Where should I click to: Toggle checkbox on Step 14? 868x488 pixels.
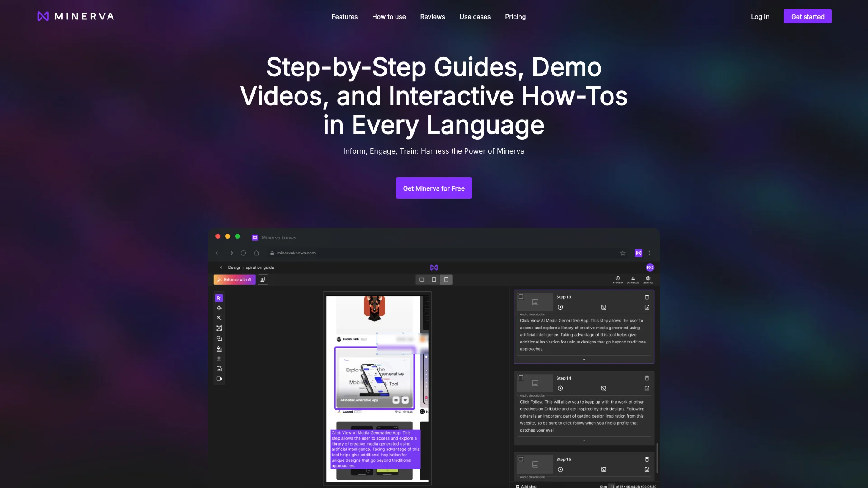pyautogui.click(x=520, y=378)
